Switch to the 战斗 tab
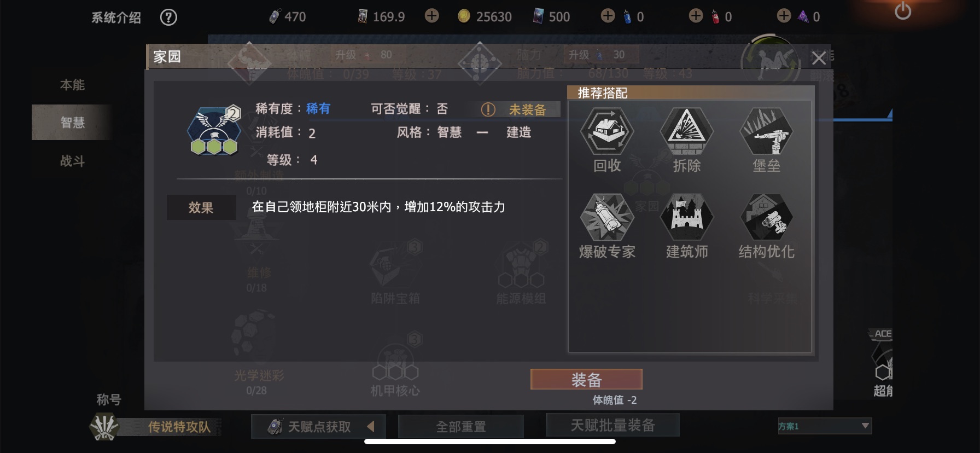 72,161
